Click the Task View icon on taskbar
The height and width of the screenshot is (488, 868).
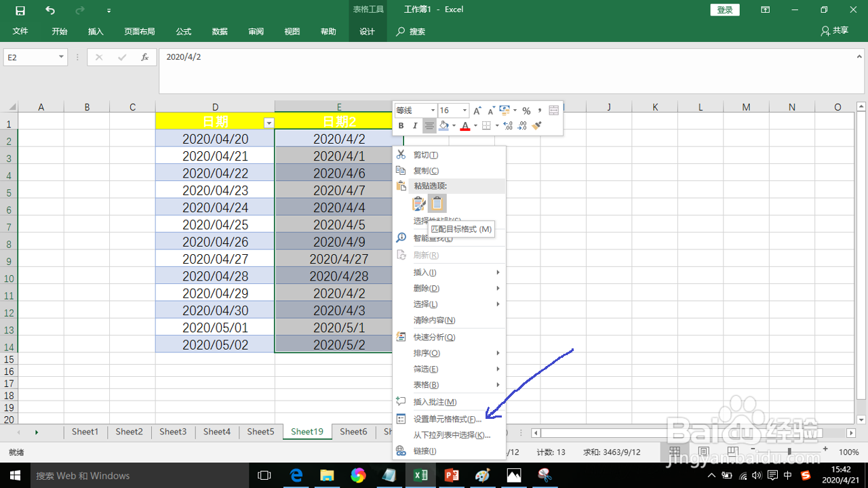click(265, 476)
